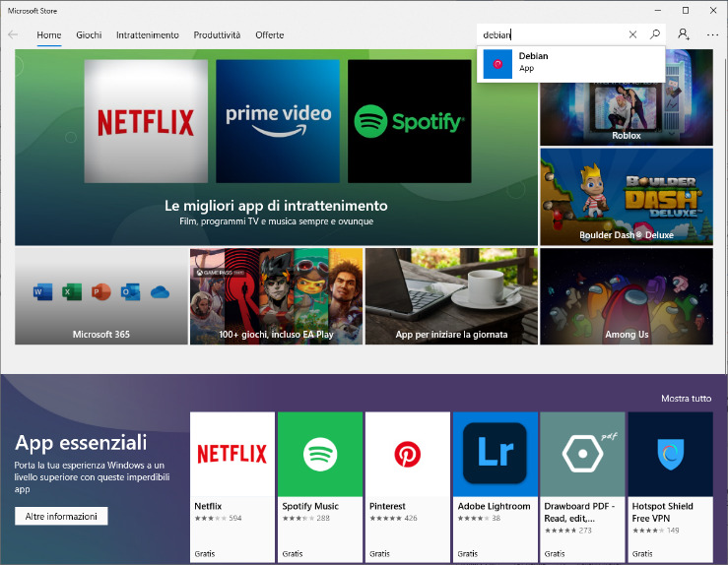
Task: Open the Pinterest app icon
Action: (408, 454)
